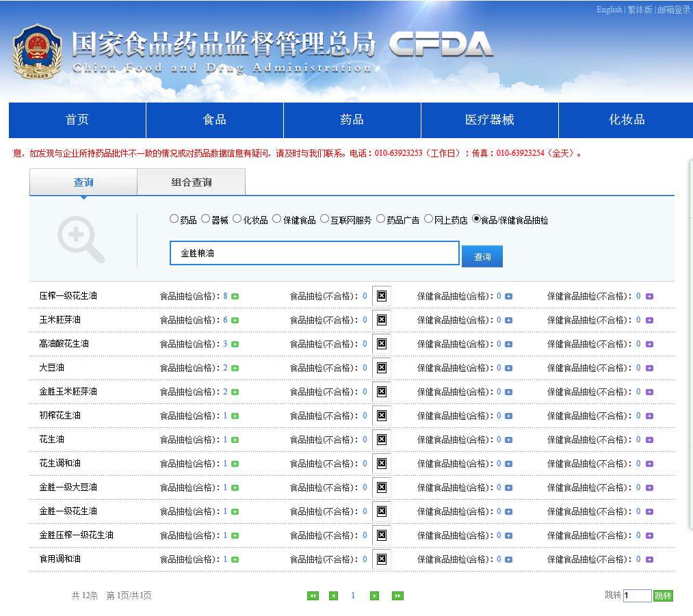Go to the first page of results
The image size is (693, 616).
pos(313,595)
